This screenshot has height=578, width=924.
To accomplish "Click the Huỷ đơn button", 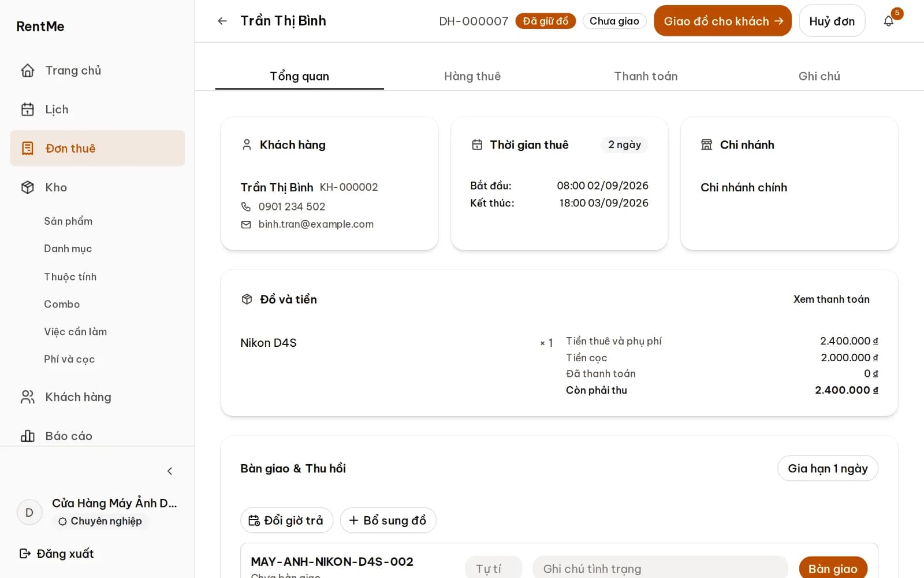I will 832,21.
